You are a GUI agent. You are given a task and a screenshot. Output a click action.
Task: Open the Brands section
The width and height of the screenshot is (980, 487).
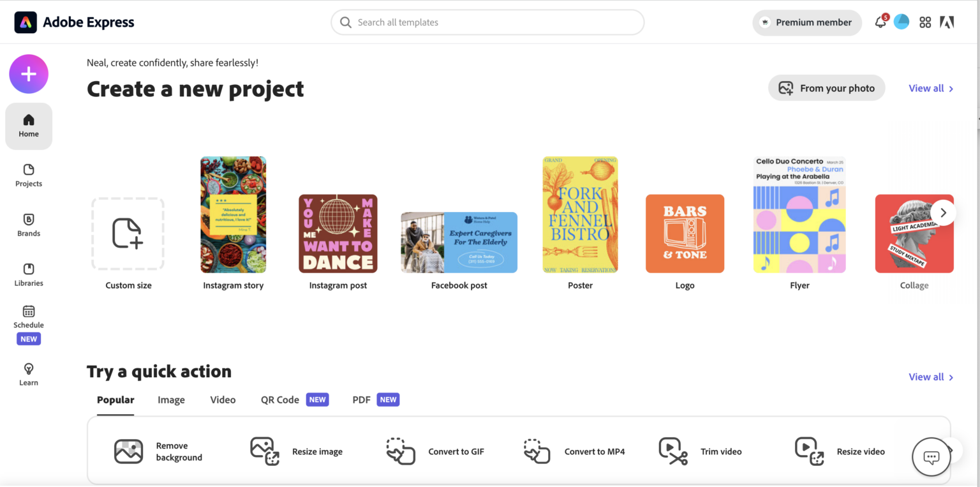(x=28, y=225)
